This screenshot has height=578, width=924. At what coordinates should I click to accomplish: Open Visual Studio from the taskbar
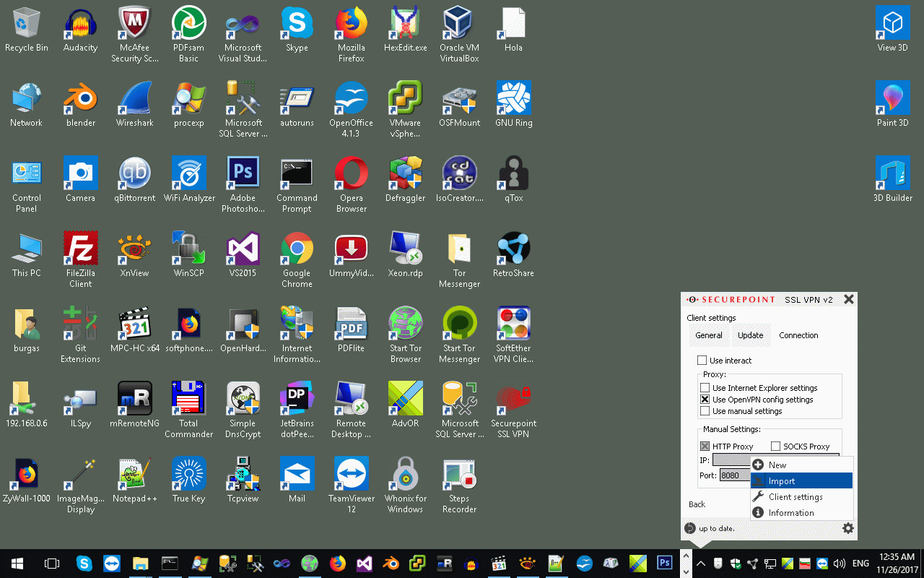365,564
